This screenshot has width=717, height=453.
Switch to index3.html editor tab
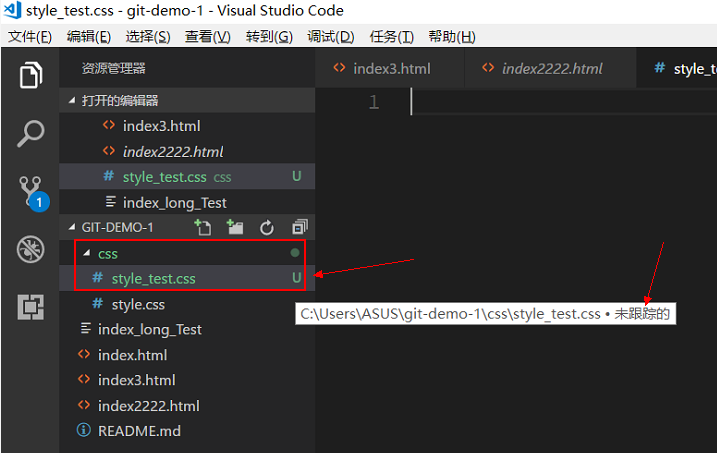pos(390,68)
